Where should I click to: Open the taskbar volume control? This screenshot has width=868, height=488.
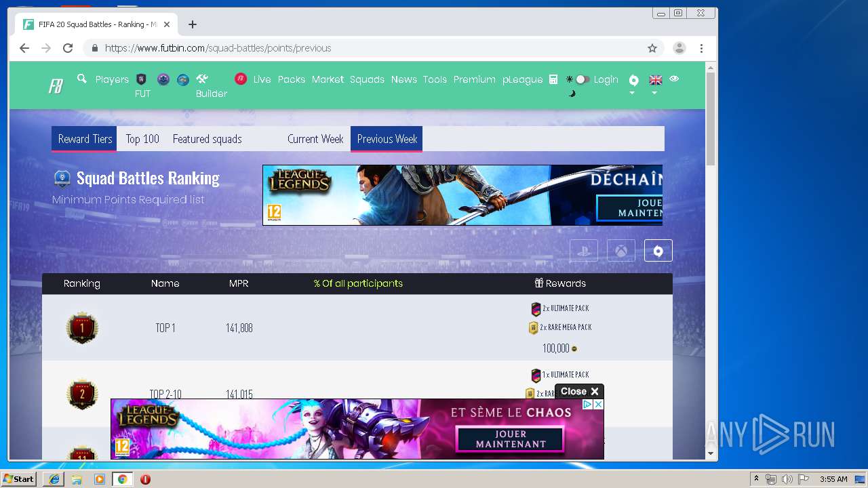point(787,479)
